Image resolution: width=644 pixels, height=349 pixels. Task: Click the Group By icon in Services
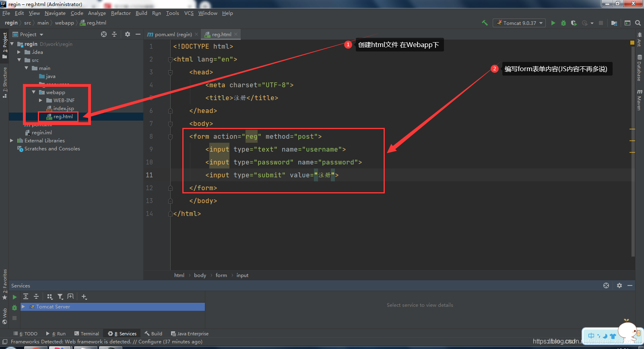(50, 296)
